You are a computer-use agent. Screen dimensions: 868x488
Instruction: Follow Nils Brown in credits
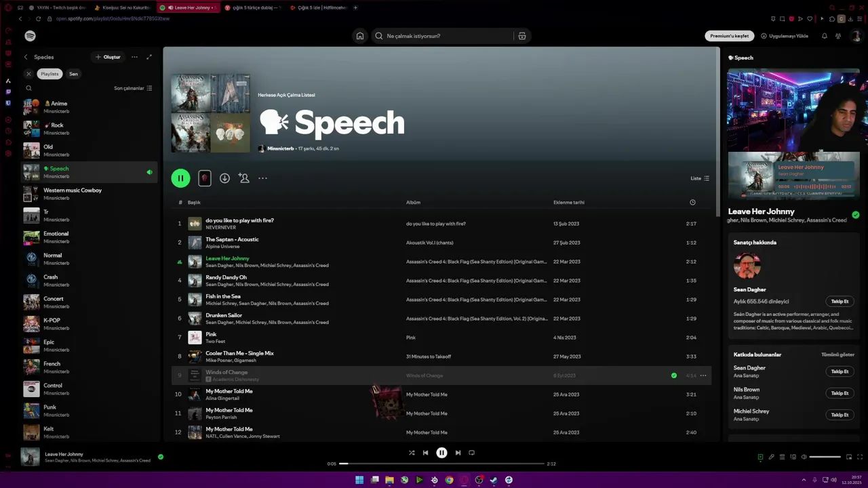pos(840,393)
